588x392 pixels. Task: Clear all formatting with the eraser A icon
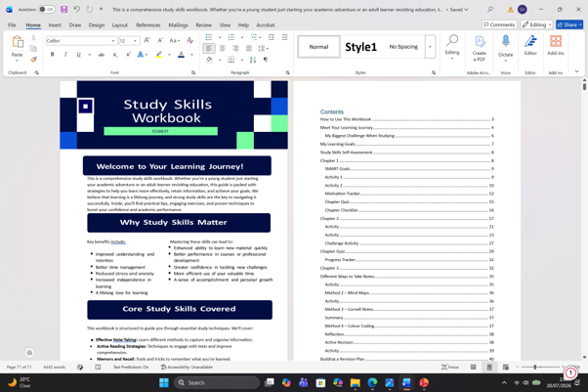(190, 40)
